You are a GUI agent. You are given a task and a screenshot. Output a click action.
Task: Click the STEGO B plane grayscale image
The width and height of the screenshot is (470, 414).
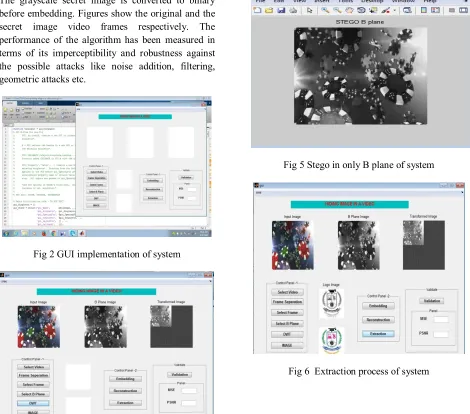[x=360, y=76]
